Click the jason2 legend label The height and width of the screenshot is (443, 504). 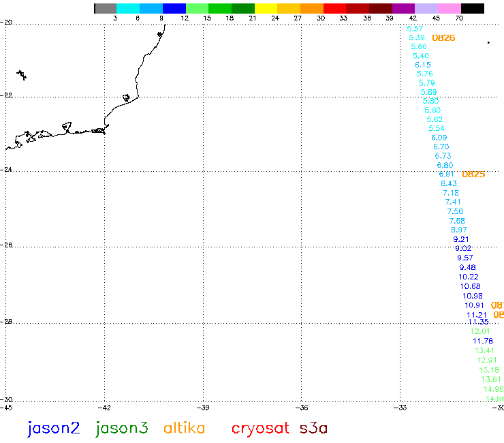(x=54, y=429)
